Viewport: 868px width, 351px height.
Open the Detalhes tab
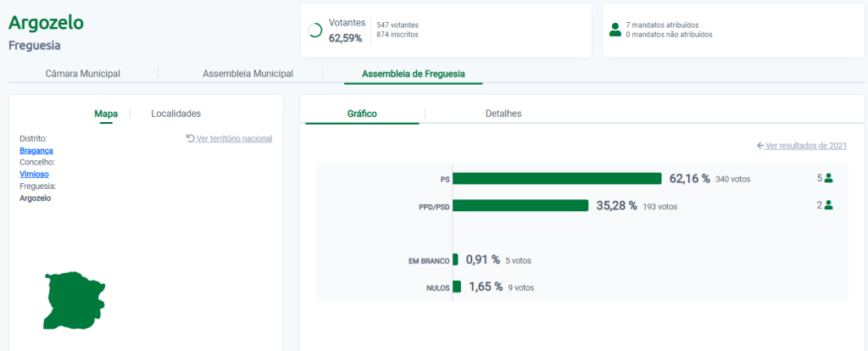pyautogui.click(x=504, y=114)
